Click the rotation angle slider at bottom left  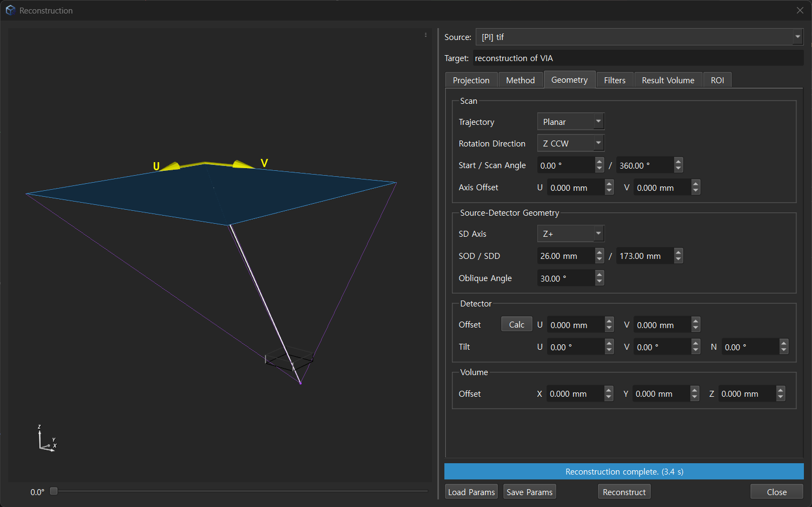[x=54, y=491]
